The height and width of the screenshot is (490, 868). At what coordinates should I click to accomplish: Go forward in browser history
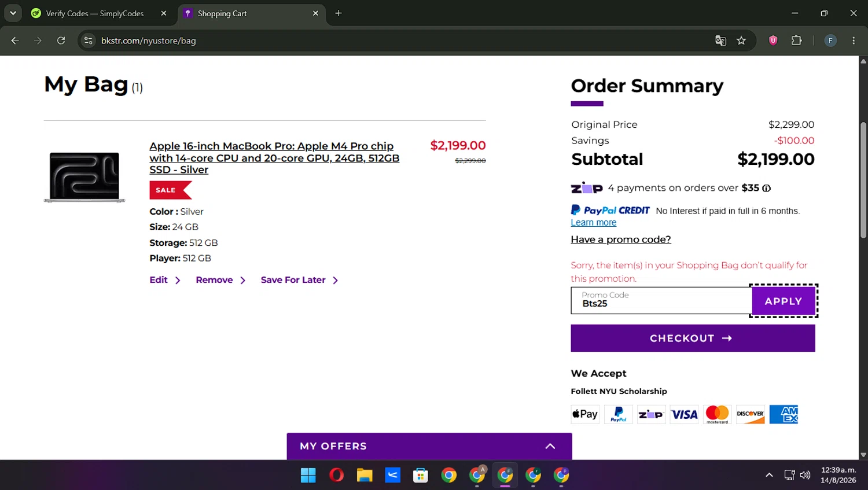[x=38, y=40]
